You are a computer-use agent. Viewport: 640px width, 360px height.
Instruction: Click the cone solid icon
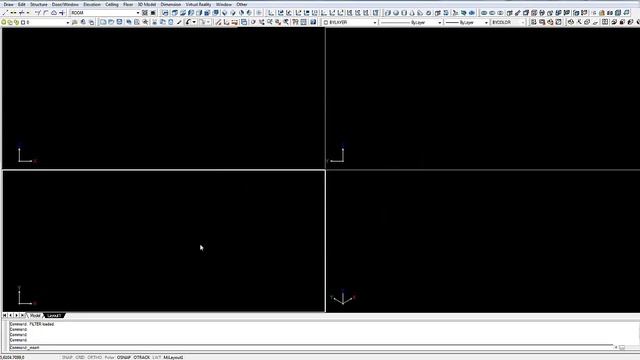point(412,13)
